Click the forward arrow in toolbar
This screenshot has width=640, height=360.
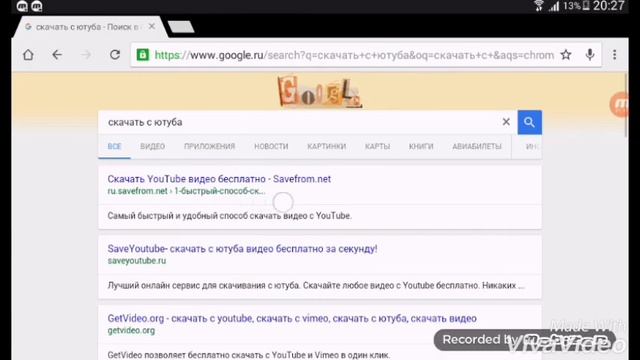coord(86,55)
